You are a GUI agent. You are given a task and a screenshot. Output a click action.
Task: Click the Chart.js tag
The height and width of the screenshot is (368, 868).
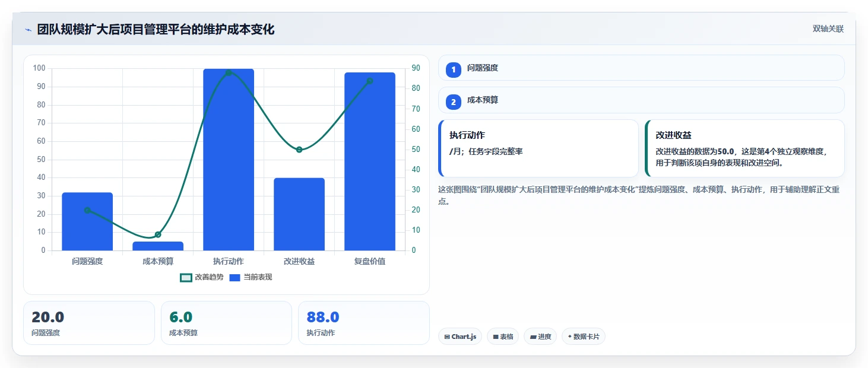[x=460, y=337]
